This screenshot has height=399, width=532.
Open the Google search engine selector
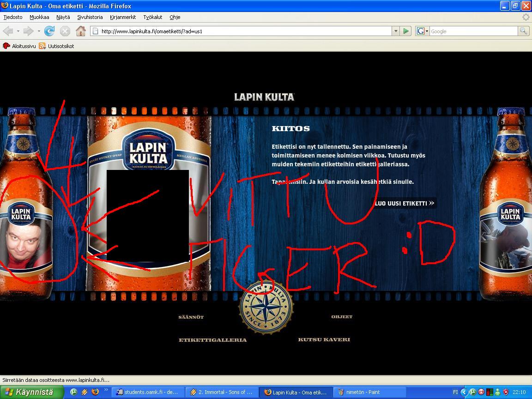[x=423, y=31]
